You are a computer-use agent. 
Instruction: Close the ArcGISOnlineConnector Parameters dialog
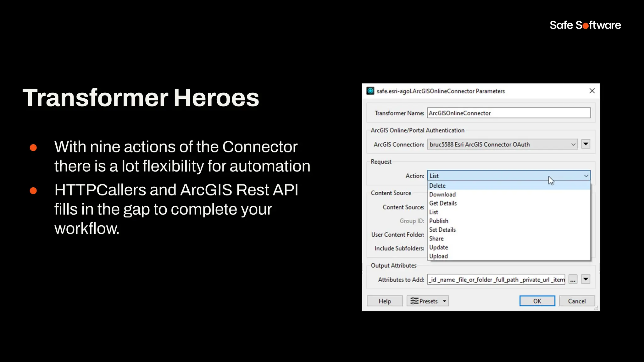pyautogui.click(x=592, y=91)
